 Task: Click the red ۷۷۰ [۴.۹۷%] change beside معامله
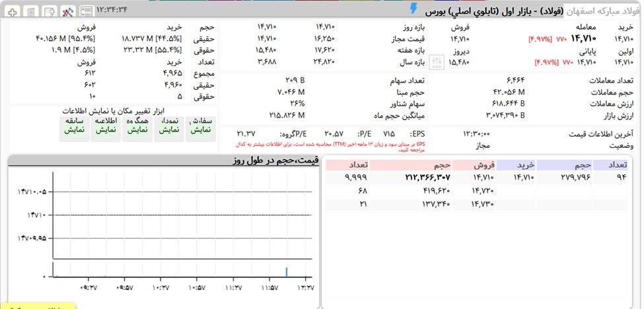[x=548, y=40]
